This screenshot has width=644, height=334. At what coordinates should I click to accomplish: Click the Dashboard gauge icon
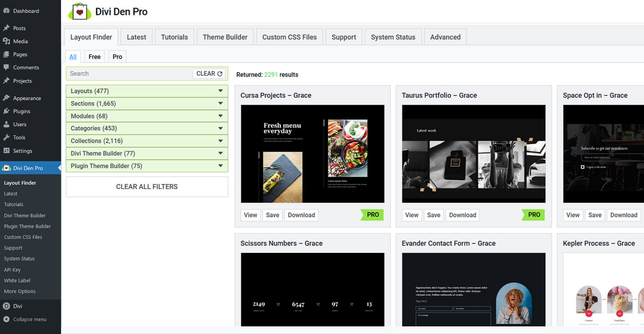click(x=6, y=11)
